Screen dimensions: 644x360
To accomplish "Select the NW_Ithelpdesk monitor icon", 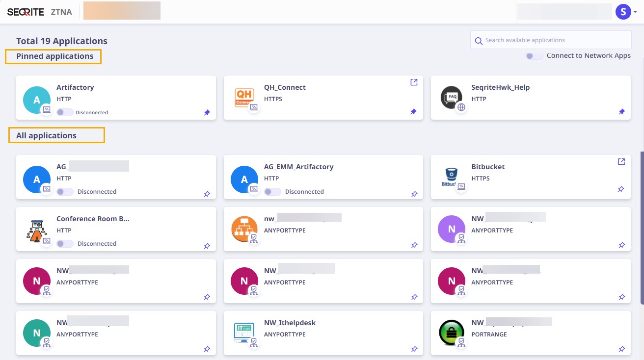I will [x=244, y=332].
